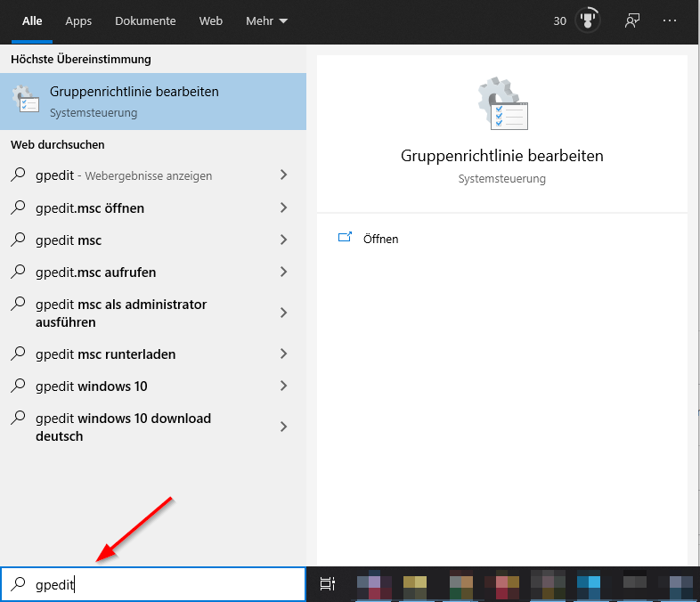Switch to the Apps tab

78,21
